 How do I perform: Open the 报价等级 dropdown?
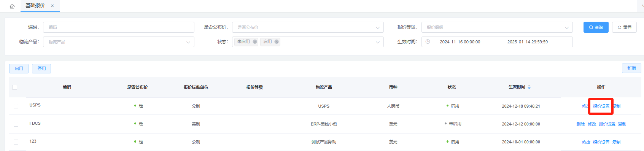(x=497, y=27)
